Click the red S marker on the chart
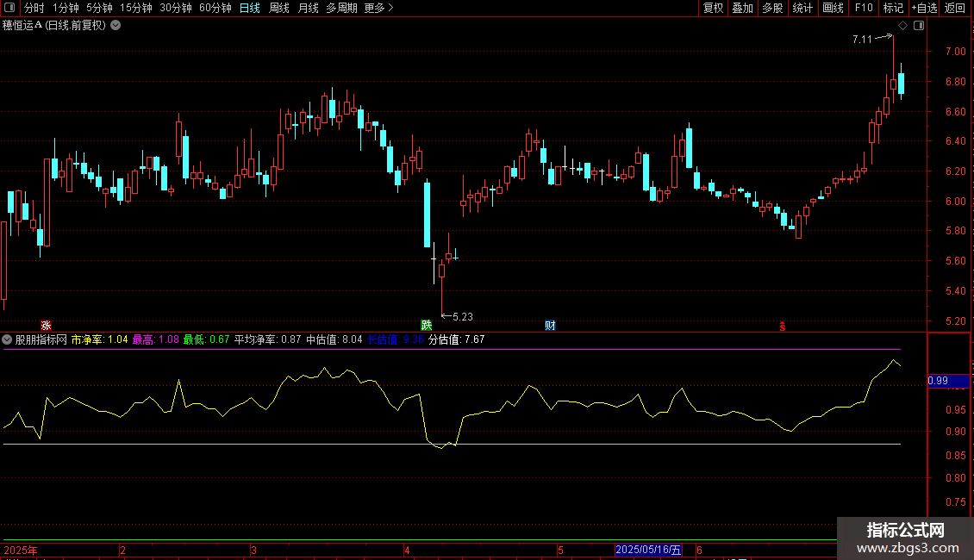Image resolution: width=974 pixels, height=560 pixels. pos(783,326)
